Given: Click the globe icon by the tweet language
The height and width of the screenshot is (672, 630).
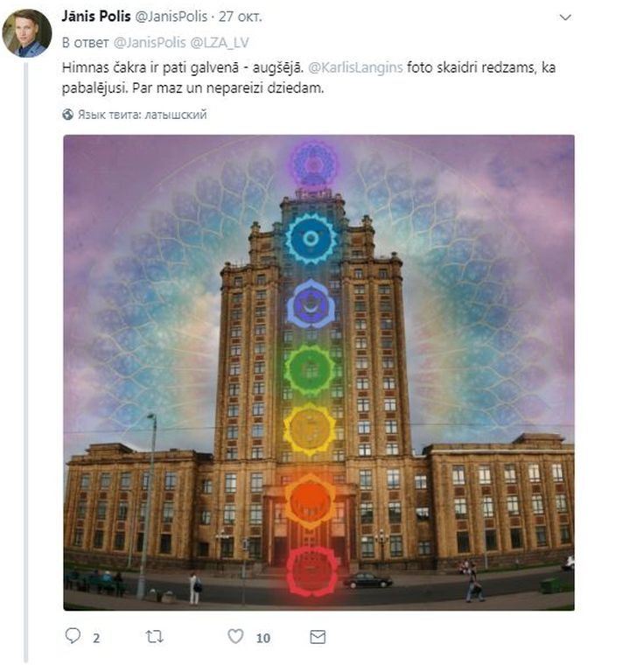Looking at the screenshot, I should tap(67, 115).
